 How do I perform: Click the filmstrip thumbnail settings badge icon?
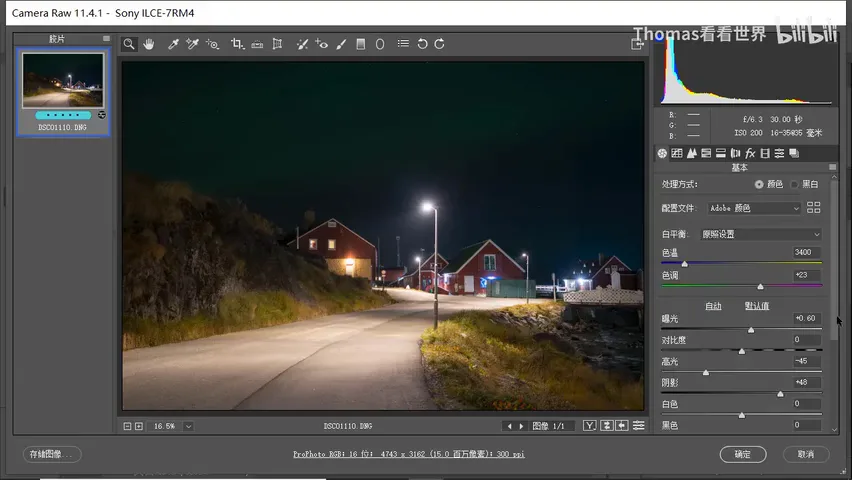tap(102, 115)
